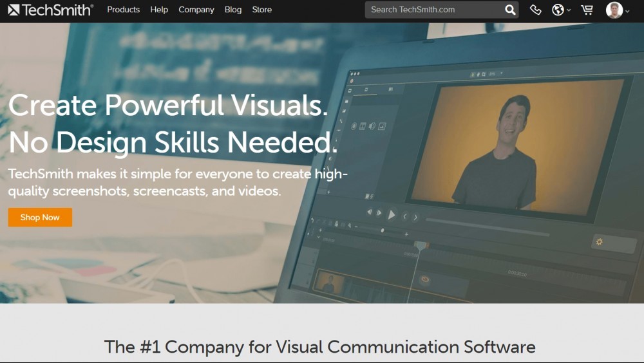Click the phone contact icon
Viewport: 644px width, 363px height.
[x=535, y=10]
